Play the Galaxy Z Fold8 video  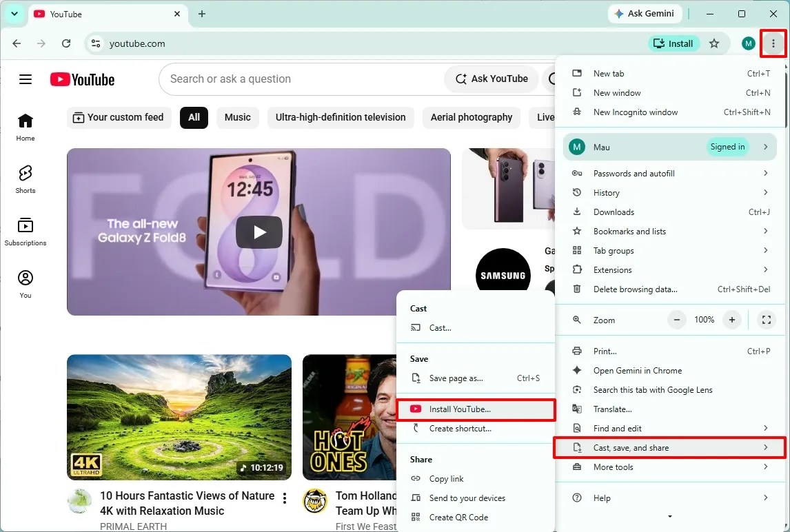[x=259, y=232]
